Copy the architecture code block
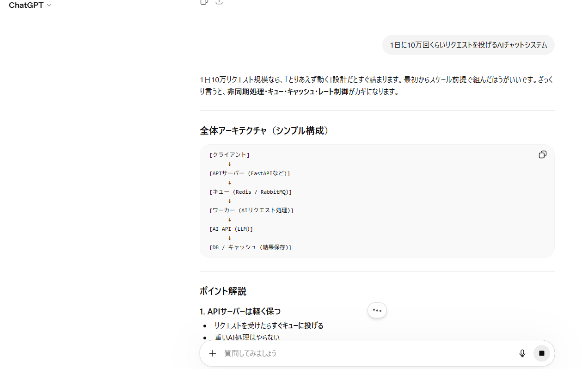588x369 pixels. click(x=543, y=154)
